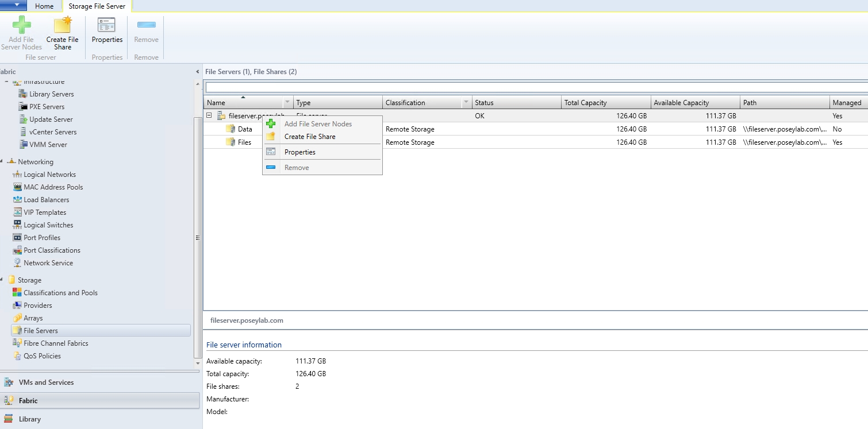Select Logical Networks in the Networking tree
Viewport: 868px width, 429px height.
tap(49, 174)
